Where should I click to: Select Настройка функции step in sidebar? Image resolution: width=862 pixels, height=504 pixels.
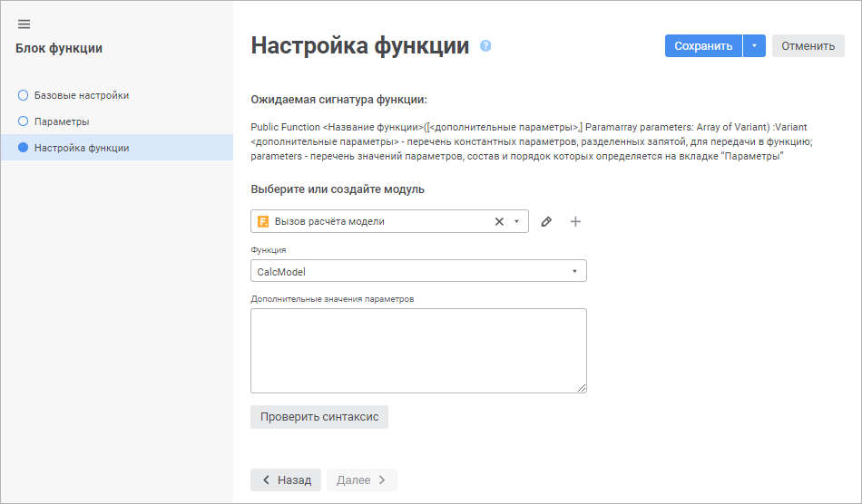(82, 148)
